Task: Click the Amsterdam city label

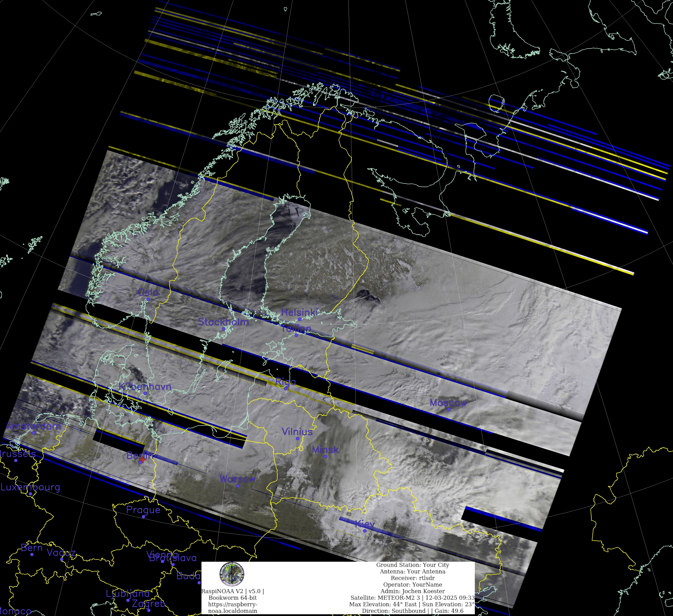Action: [x=33, y=426]
